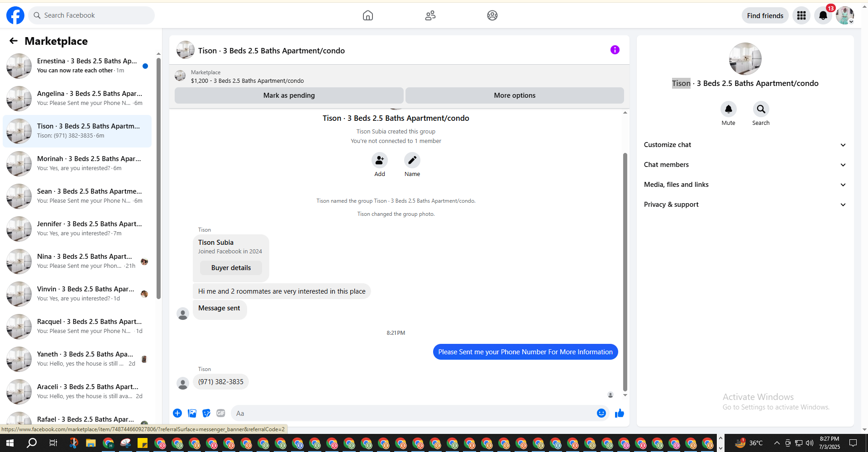
Task: Click the Search in conversation icon
Action: 761,109
